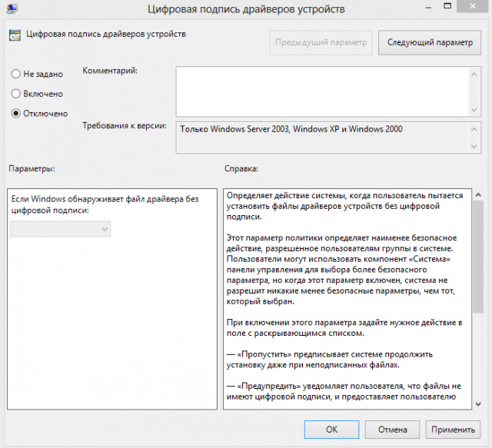The width and height of the screenshot is (492, 448).
Task: Click the help panel scrollbar thumb
Action: coord(478,257)
